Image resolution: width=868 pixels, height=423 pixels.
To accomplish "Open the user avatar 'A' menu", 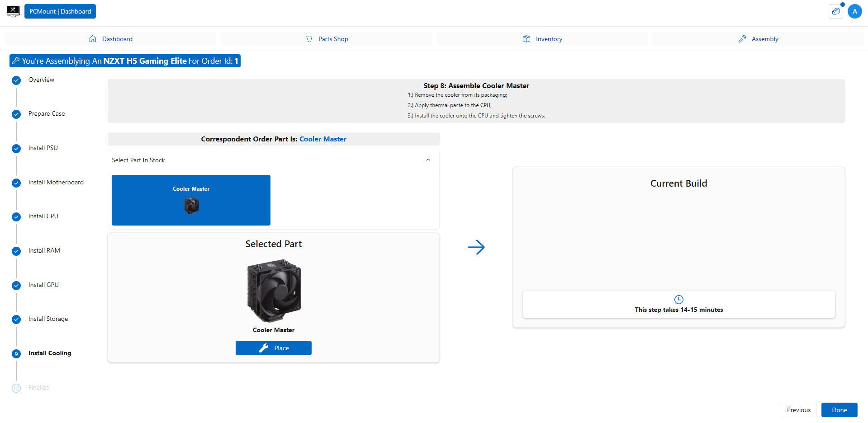I will 855,11.
